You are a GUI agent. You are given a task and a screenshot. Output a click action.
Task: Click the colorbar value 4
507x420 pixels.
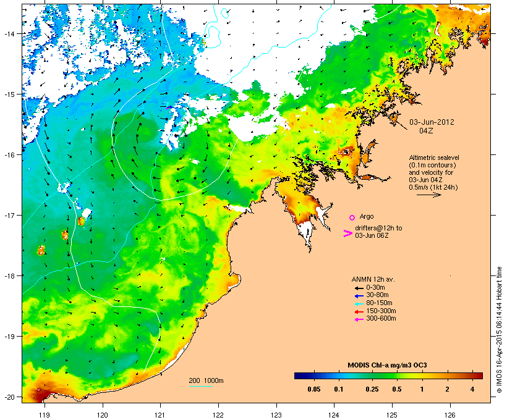coord(472,389)
